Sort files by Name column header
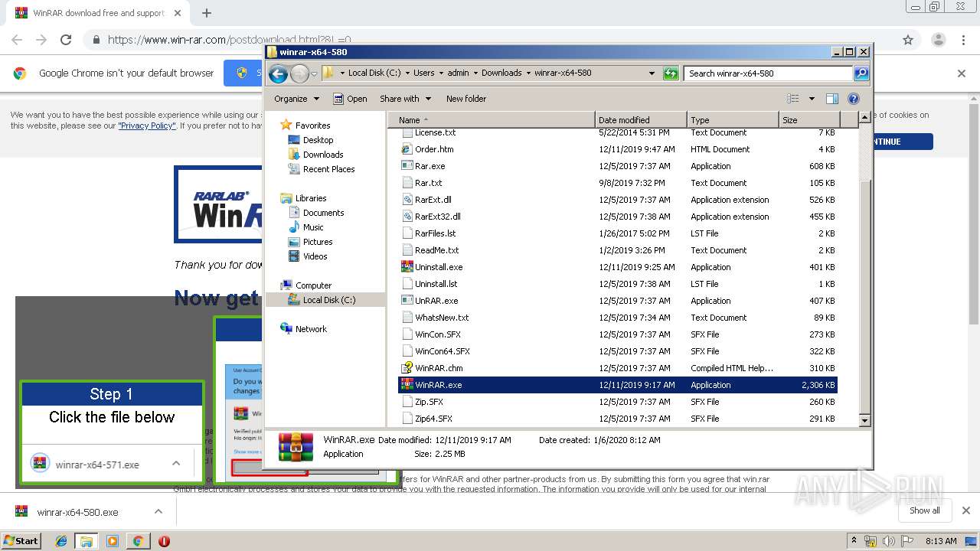 492,120
